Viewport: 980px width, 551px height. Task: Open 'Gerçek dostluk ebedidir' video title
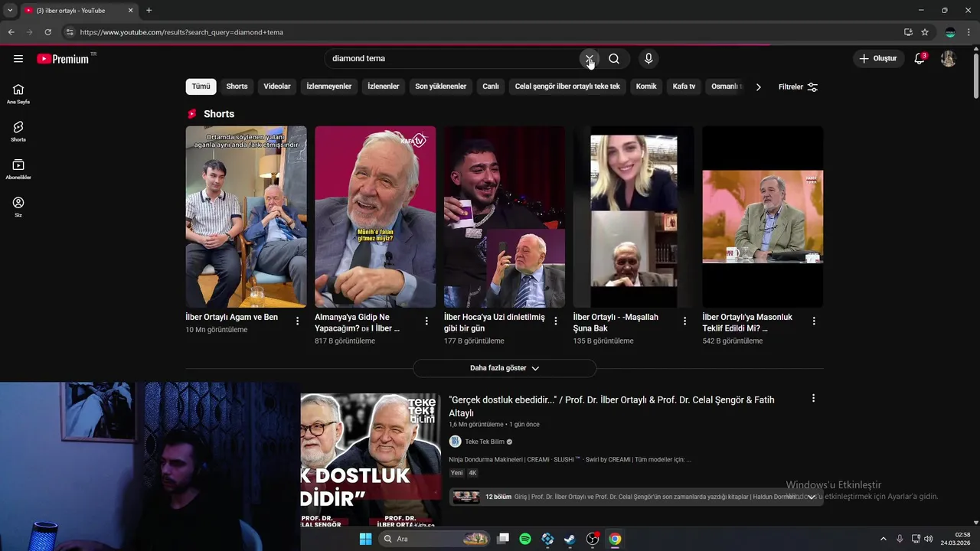tap(612, 406)
